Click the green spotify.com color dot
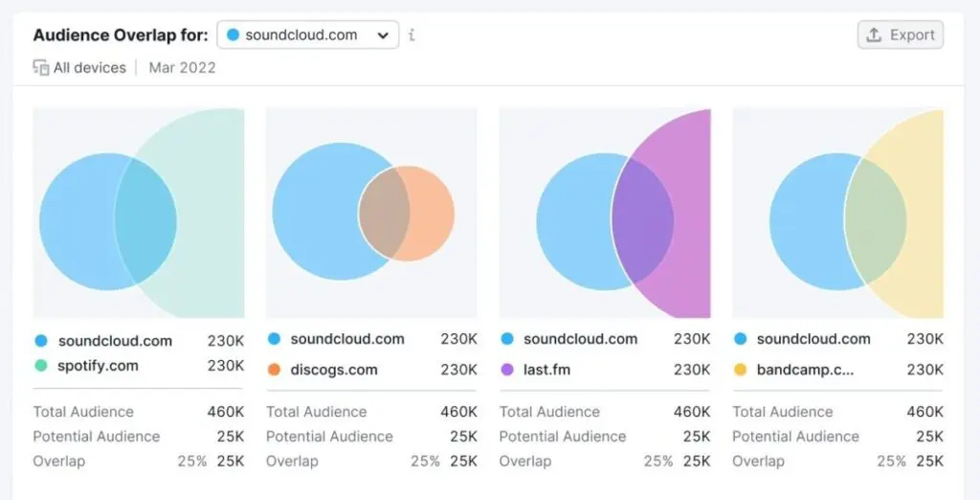 (40, 366)
